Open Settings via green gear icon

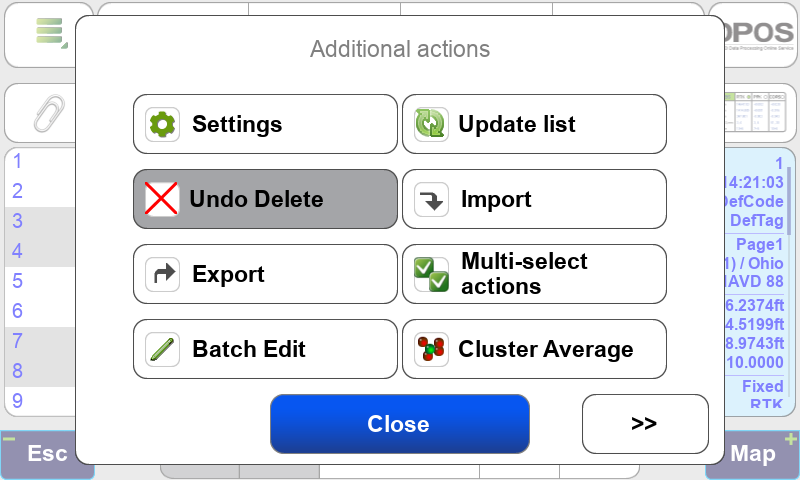point(162,124)
